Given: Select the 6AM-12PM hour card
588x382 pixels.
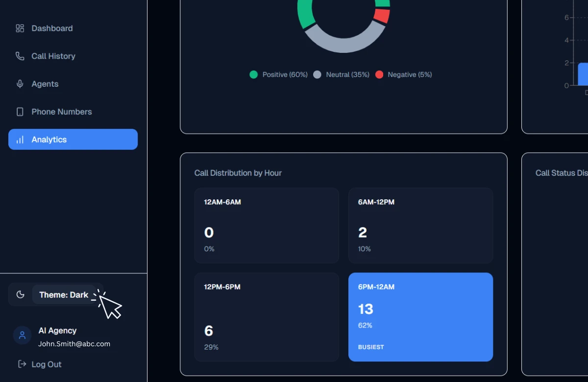Looking at the screenshot, I should pos(420,225).
